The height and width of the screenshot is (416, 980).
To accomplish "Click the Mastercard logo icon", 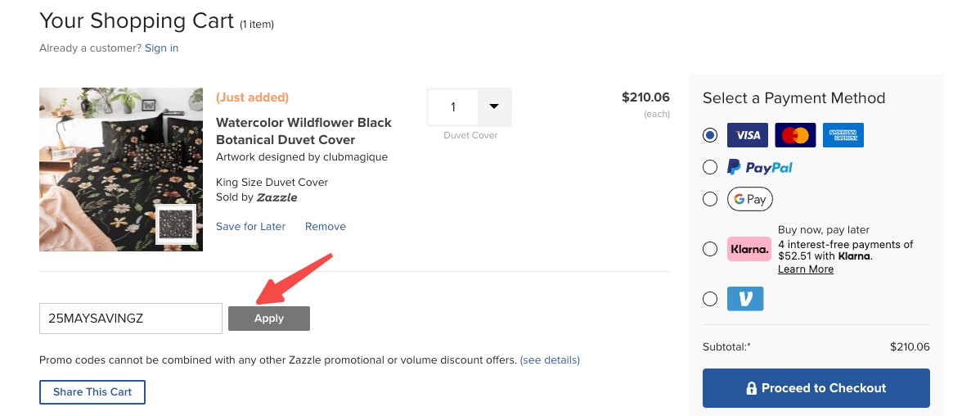I will point(795,135).
